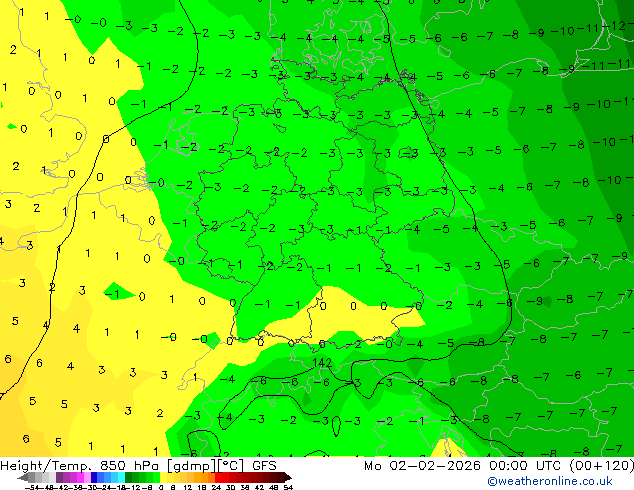The image size is (634, 490).
Task: Click the '142' height contour label
Action: coord(322,363)
